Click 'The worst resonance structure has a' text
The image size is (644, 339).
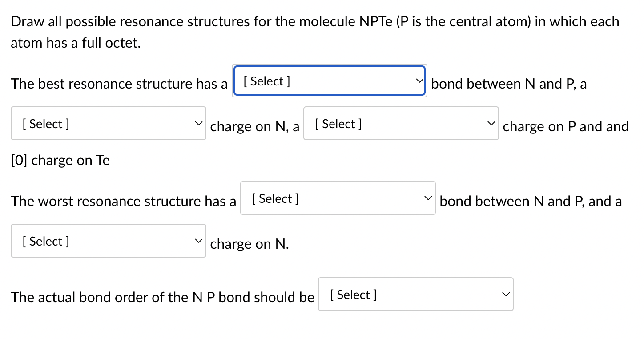[124, 201]
